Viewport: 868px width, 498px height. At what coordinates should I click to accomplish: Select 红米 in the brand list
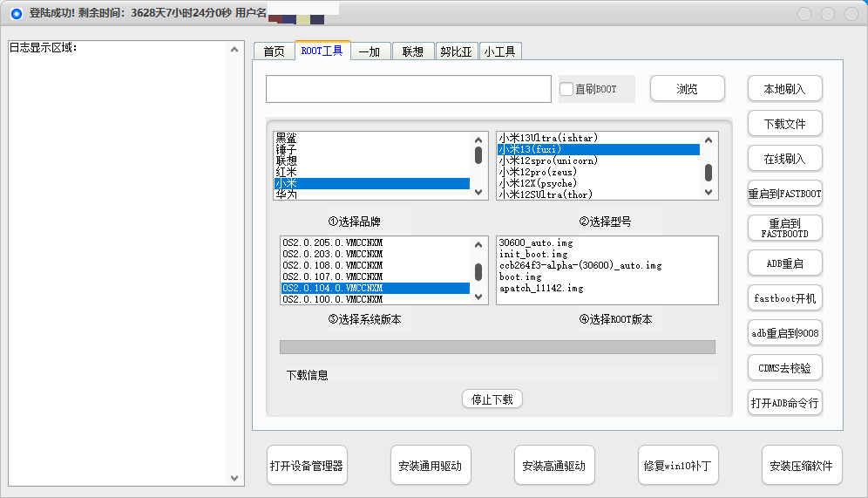point(286,173)
